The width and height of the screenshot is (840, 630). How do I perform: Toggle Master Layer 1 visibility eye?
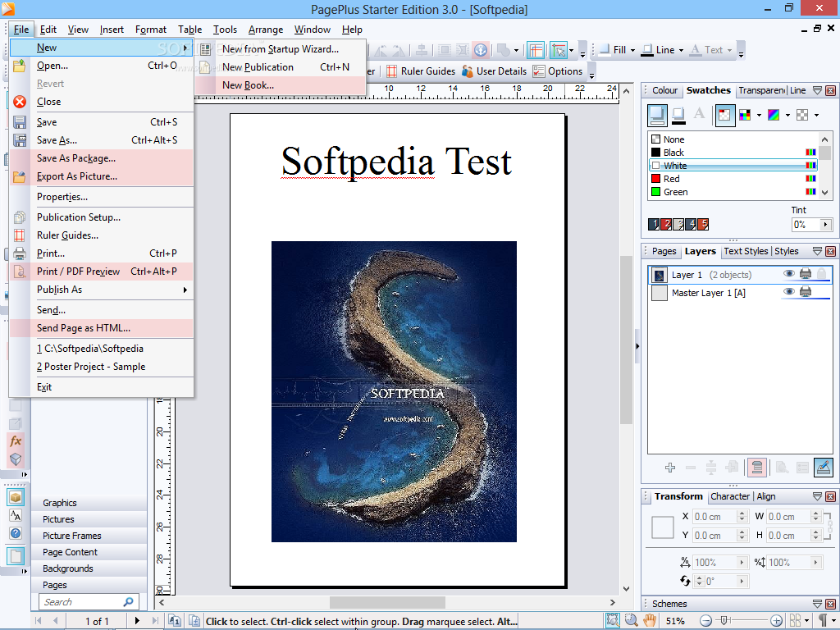(x=788, y=292)
